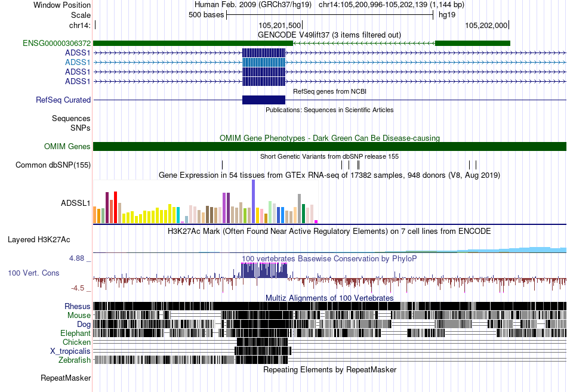The image size is (567, 392).
Task: Click the chr14: base position label
Action: tap(80, 25)
